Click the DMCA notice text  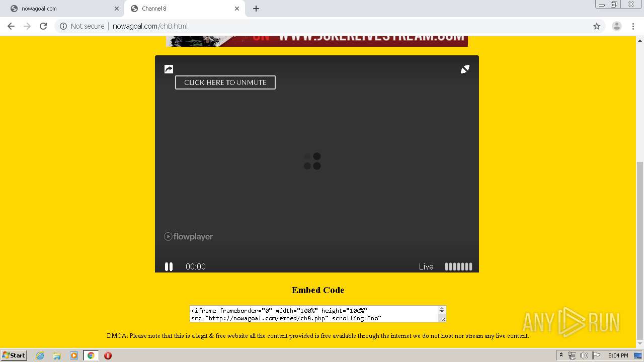click(x=318, y=336)
